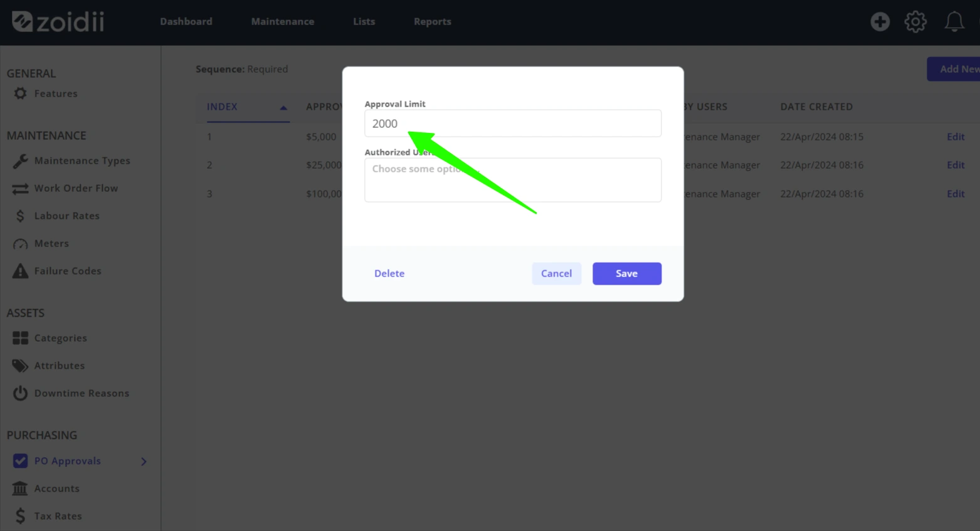Click the Downtime Reasons power icon
The height and width of the screenshot is (531, 980).
pos(20,393)
